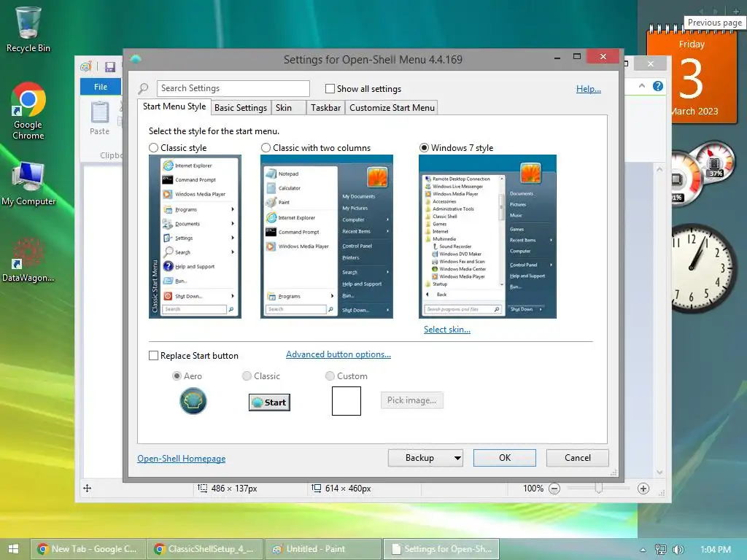The image size is (747, 560).
Task: Click the volume speaker icon in tray
Action: [x=678, y=550]
